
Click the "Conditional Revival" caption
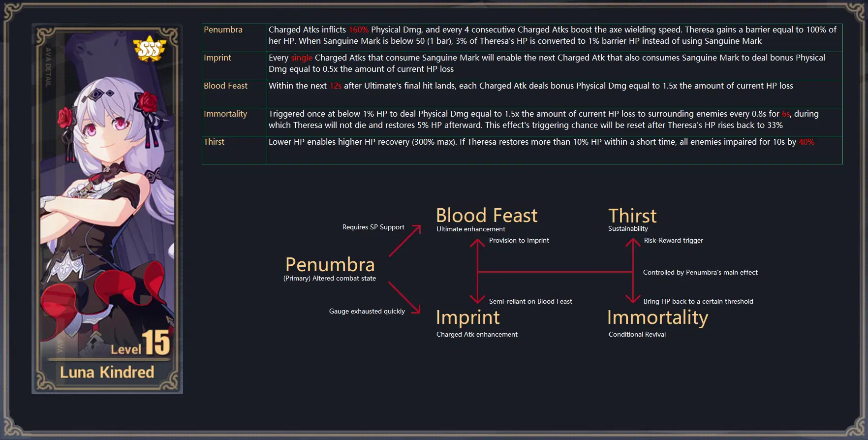click(x=637, y=334)
